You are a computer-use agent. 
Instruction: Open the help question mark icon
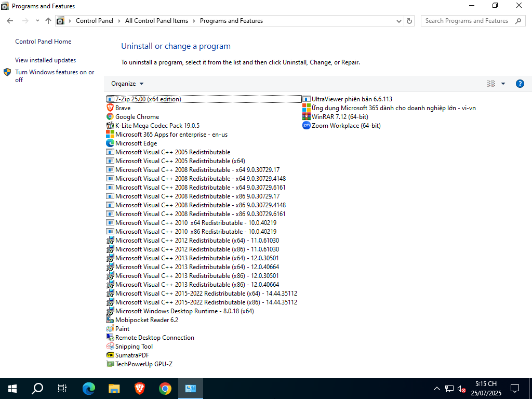[x=520, y=84]
